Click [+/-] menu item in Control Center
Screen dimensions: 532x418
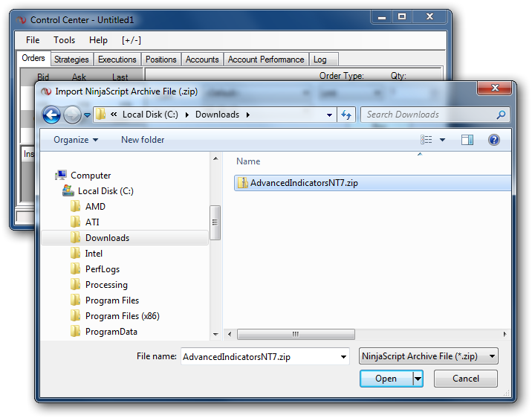click(x=132, y=40)
